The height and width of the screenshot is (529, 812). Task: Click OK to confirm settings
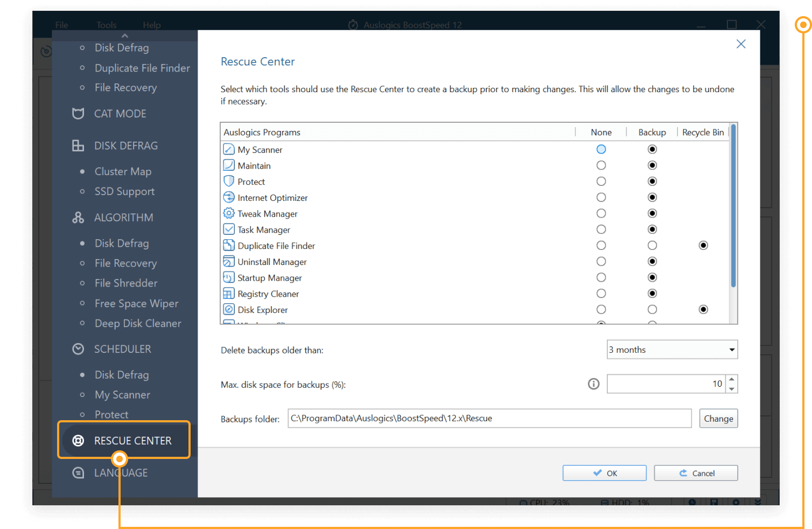[x=605, y=473]
